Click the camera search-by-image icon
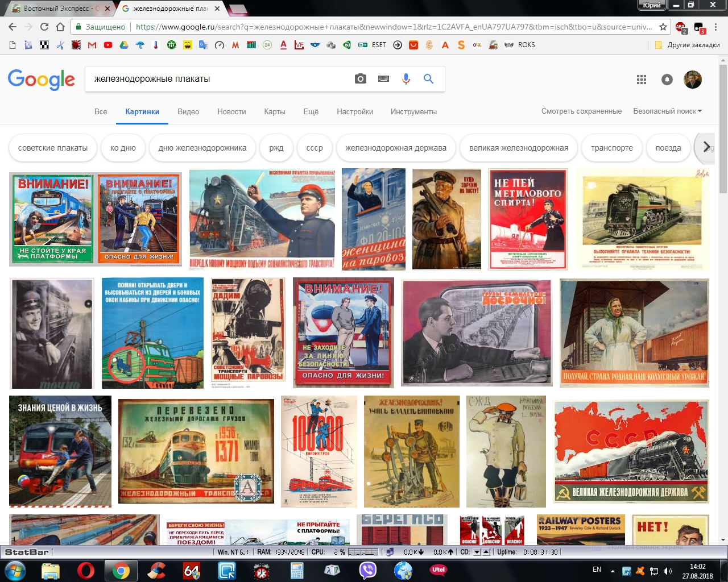Screen dimensions: 728x582 tap(361, 79)
